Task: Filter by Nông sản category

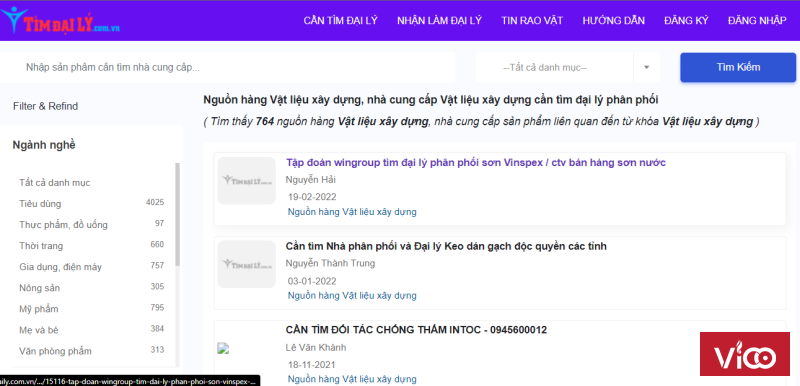Action: [39, 288]
